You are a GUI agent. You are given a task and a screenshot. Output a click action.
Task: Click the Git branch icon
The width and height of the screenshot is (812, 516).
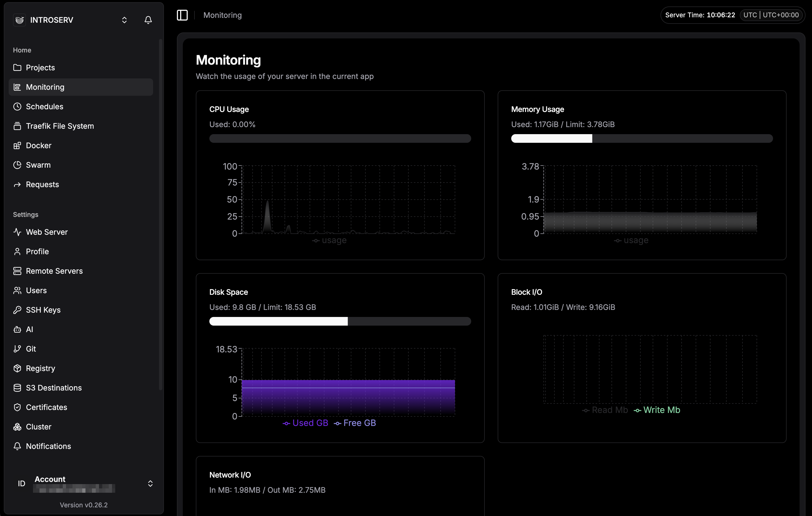[17, 349]
